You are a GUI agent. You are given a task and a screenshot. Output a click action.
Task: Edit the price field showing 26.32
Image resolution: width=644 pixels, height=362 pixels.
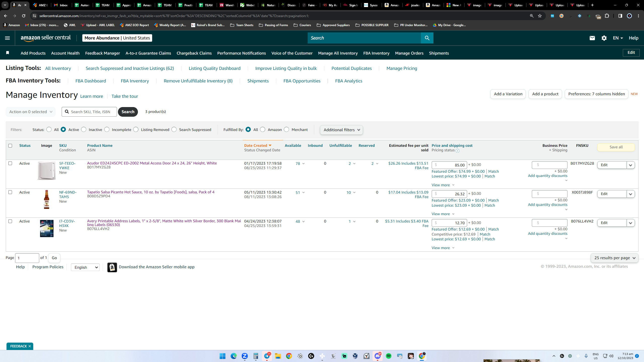(x=449, y=194)
